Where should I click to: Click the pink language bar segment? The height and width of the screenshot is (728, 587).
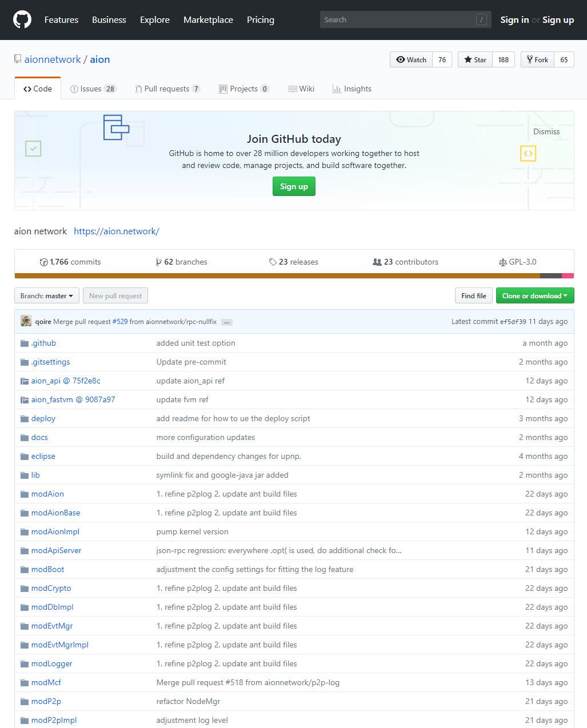click(568, 276)
